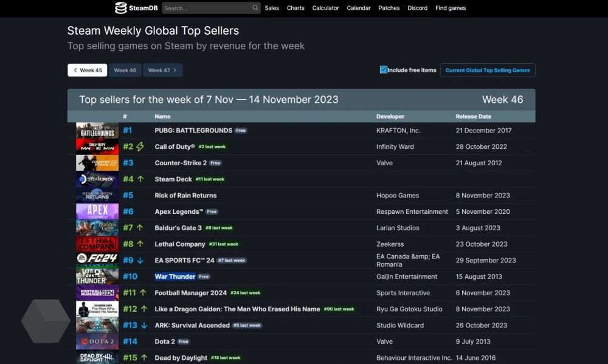The image size is (608, 364).
Task: Open Current Global Top Selling Games
Action: [488, 70]
